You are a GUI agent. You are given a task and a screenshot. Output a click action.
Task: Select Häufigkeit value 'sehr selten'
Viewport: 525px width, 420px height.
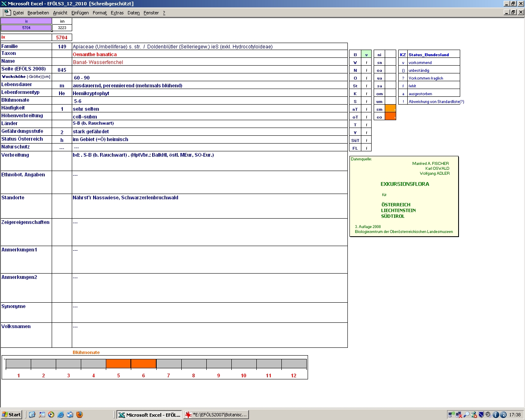[x=210, y=109]
